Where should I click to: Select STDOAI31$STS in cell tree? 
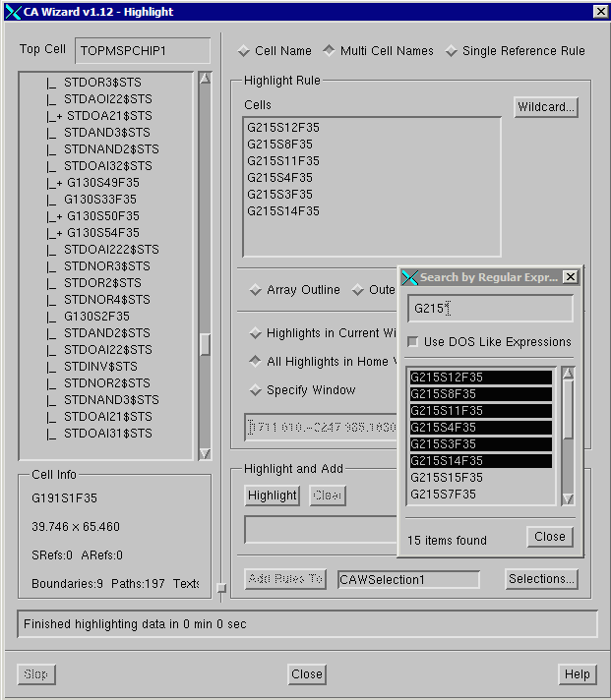coord(107,434)
